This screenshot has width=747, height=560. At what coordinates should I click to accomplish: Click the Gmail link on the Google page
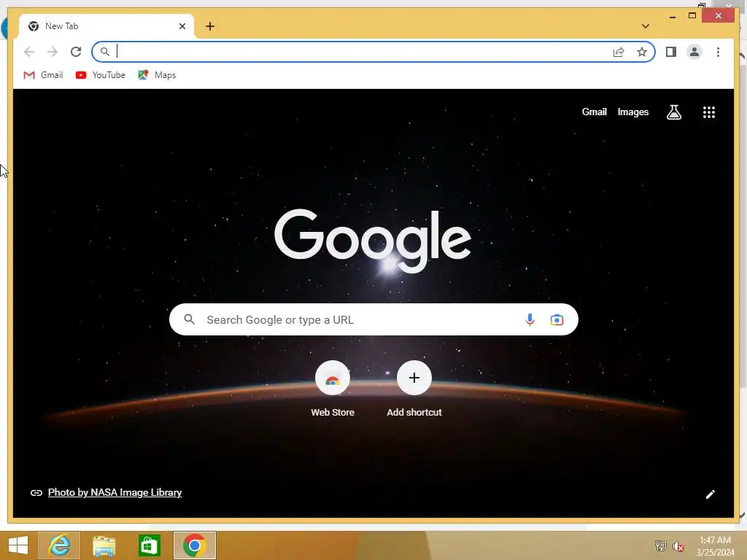click(x=594, y=112)
